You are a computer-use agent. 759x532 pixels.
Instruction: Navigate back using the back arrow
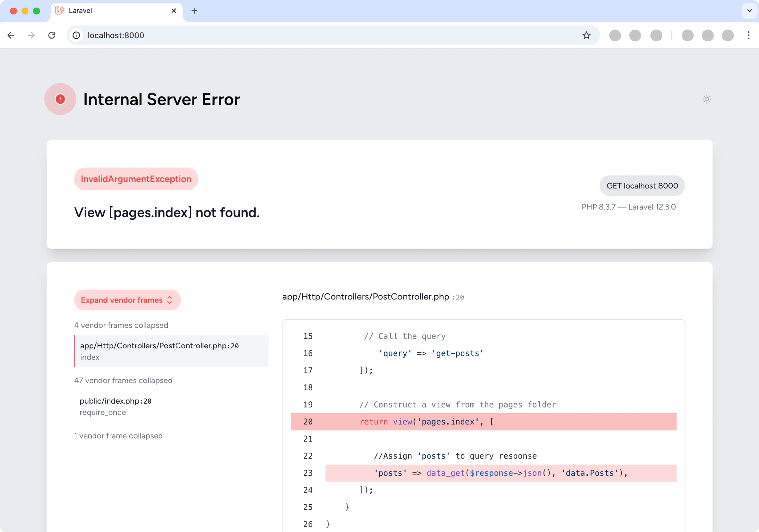pyautogui.click(x=11, y=35)
